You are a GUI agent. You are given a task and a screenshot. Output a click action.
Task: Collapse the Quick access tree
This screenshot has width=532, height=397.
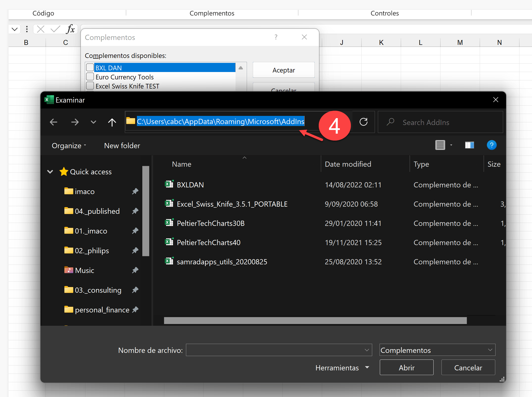(x=50, y=172)
